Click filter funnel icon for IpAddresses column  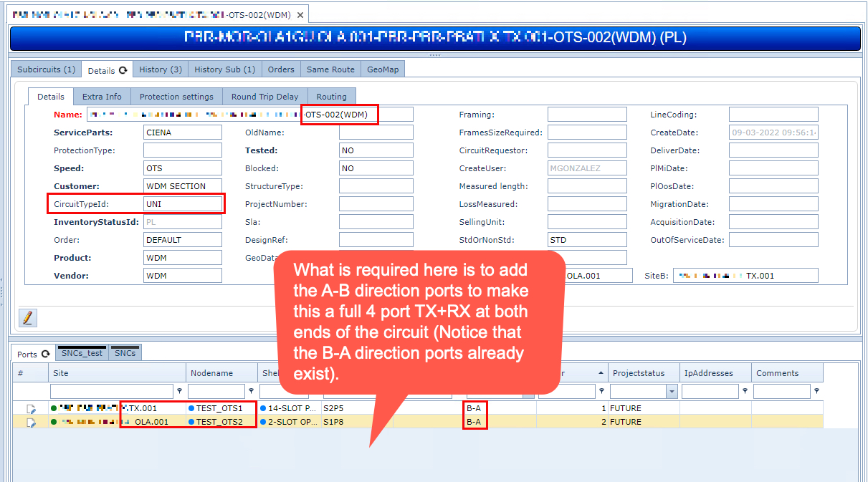(745, 392)
